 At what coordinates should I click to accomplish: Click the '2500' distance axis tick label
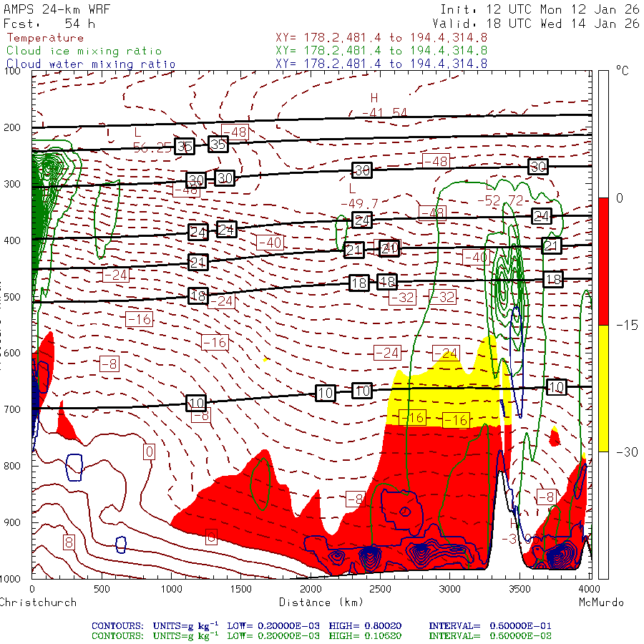tap(381, 589)
